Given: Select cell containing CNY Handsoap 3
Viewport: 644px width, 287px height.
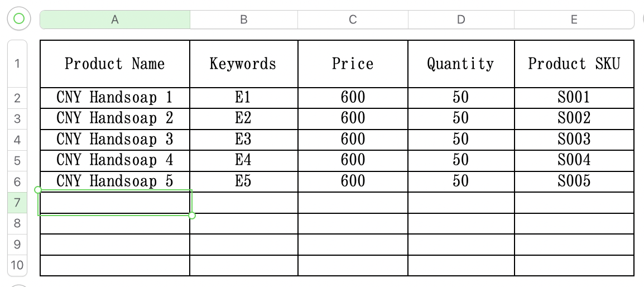Looking at the screenshot, I should (115, 140).
